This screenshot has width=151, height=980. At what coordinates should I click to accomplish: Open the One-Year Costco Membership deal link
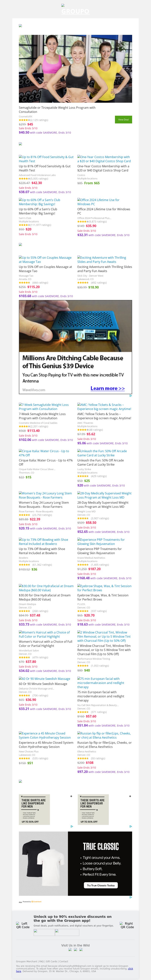pyautogui.click(x=104, y=159)
